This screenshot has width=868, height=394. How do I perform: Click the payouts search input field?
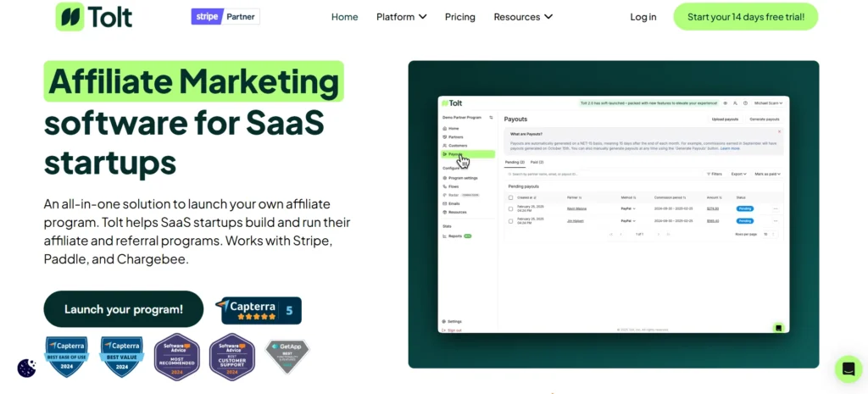click(x=603, y=174)
